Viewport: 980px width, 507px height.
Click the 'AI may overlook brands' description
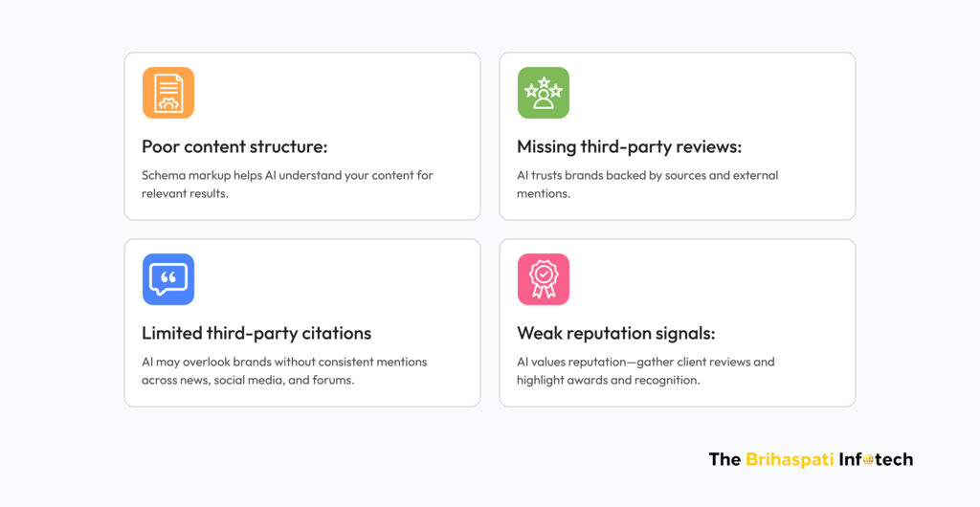[x=284, y=371]
